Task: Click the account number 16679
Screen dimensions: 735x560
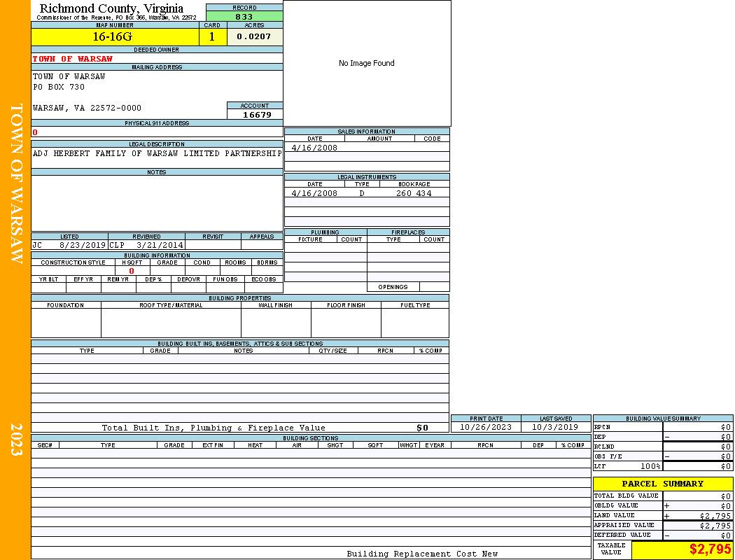Action: point(256,115)
